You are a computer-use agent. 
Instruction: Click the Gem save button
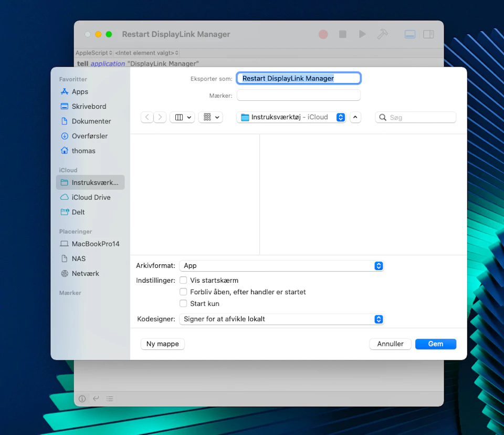436,344
